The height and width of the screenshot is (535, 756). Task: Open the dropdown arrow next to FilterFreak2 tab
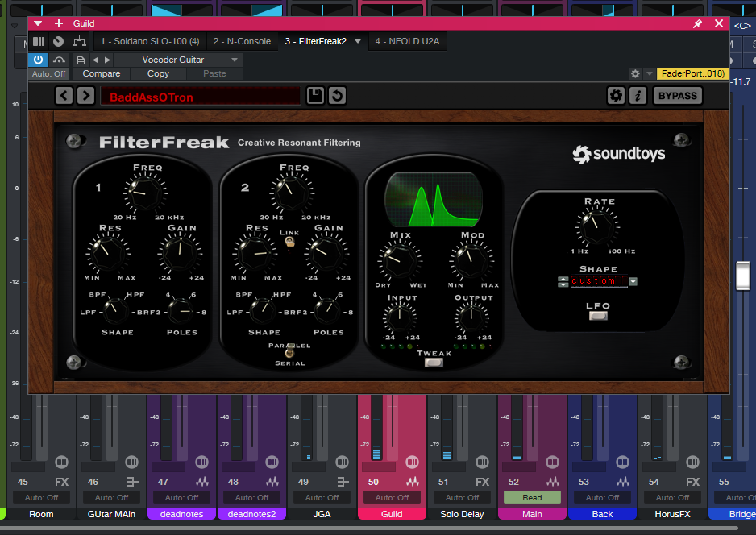(358, 41)
